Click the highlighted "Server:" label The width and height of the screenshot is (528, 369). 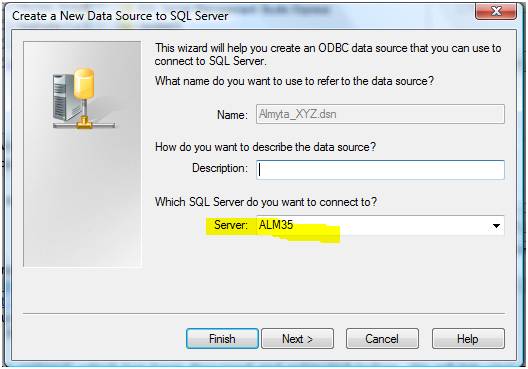pos(231,225)
